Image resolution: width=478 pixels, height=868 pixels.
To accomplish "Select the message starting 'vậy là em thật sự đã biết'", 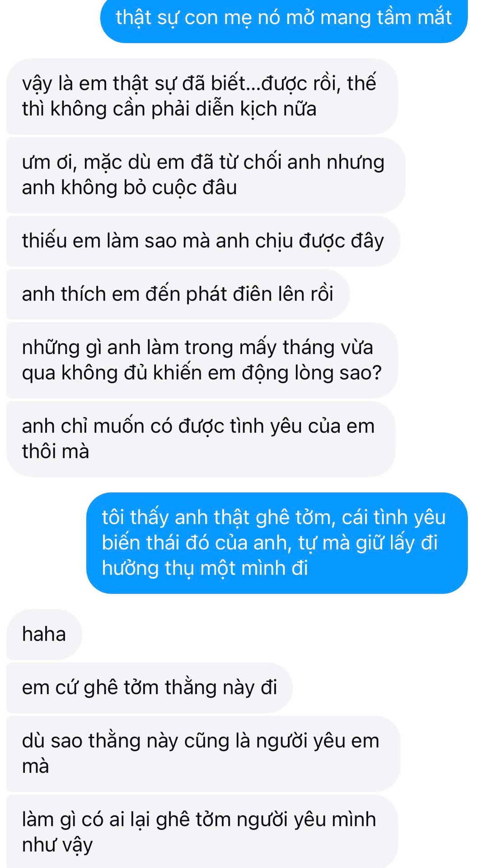I will (202, 96).
